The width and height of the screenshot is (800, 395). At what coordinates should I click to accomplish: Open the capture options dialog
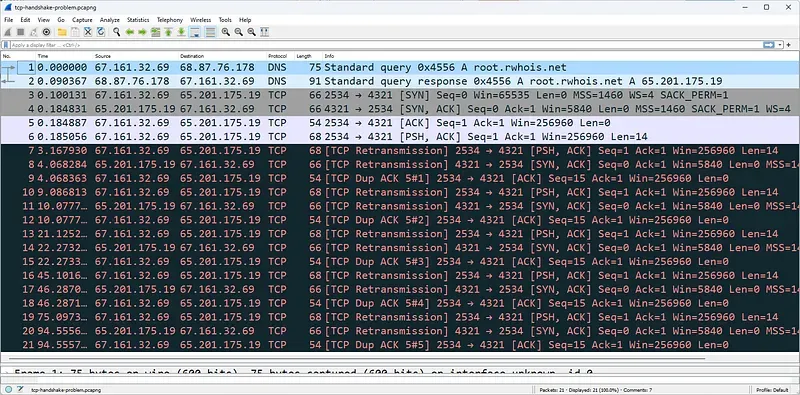click(x=46, y=32)
